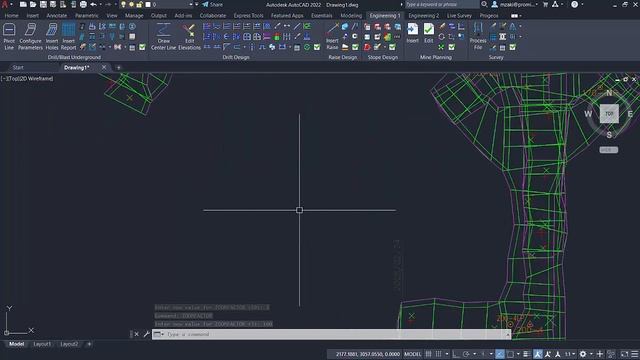This screenshot has width=640, height=360.
Task: Click the A text icon in Survey panel
Action: coord(513,27)
